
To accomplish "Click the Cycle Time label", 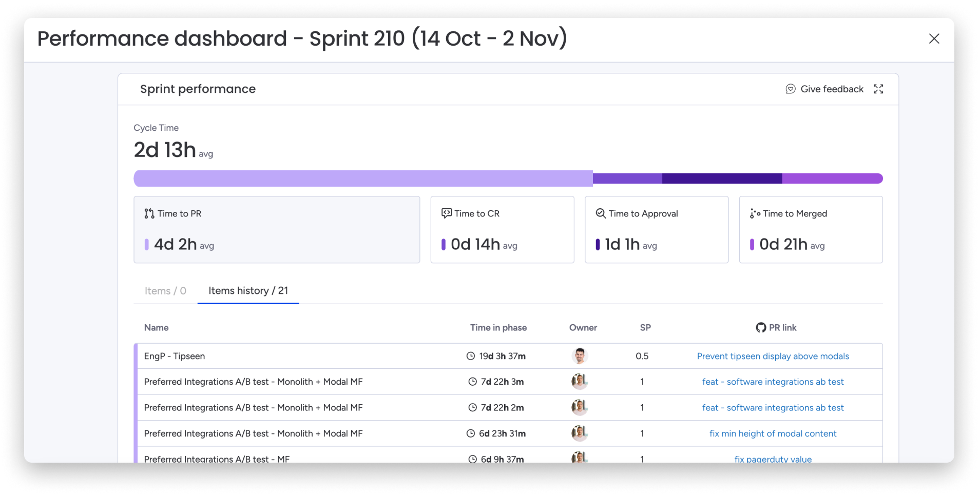I will pyautogui.click(x=156, y=128).
